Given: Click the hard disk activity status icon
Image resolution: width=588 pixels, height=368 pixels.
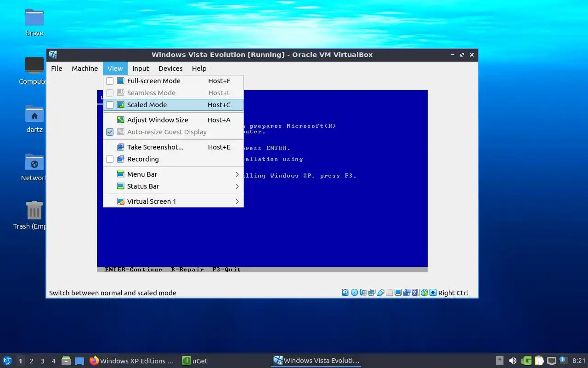Looking at the screenshot, I should pos(345,293).
